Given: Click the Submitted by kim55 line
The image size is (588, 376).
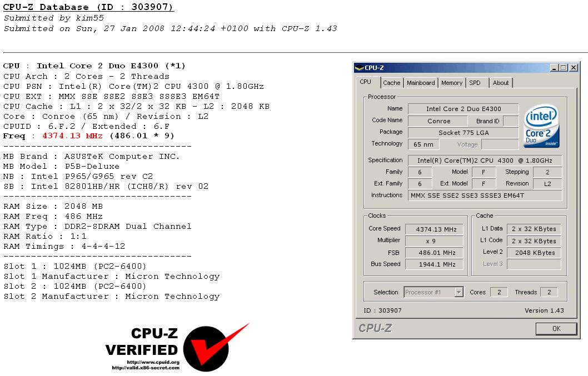Looking at the screenshot, I should pyautogui.click(x=53, y=18).
